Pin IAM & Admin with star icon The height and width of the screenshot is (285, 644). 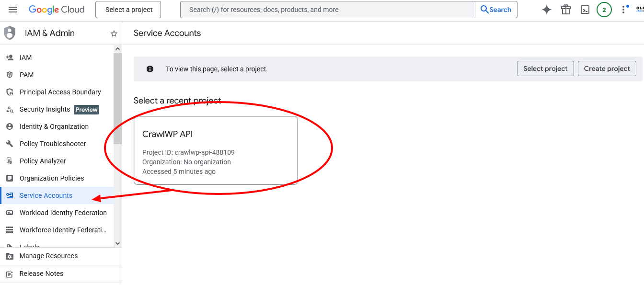[x=114, y=34]
